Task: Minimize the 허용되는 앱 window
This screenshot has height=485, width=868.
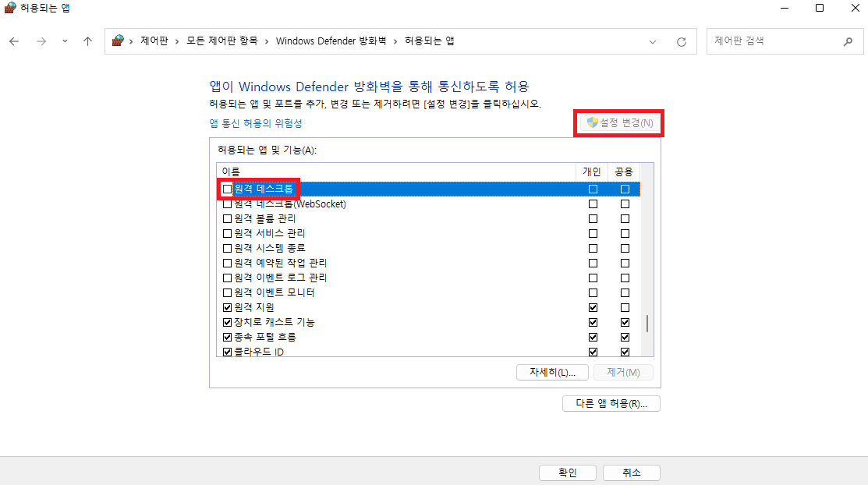Action: tap(785, 8)
